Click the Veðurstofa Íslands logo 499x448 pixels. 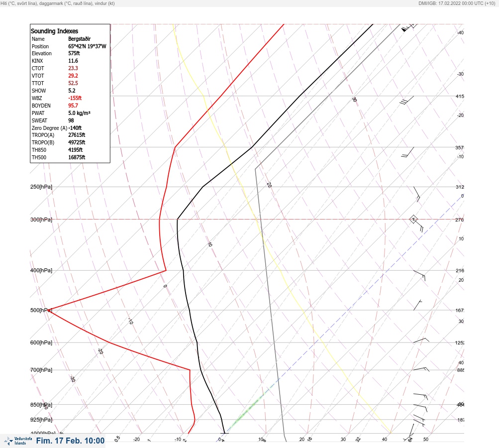click(18, 441)
